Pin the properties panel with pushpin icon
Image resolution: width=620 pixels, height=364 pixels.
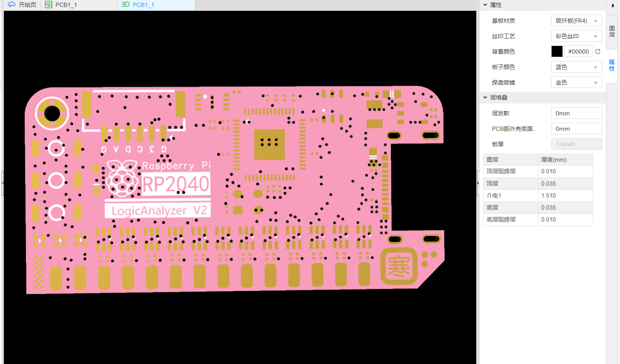613,5
